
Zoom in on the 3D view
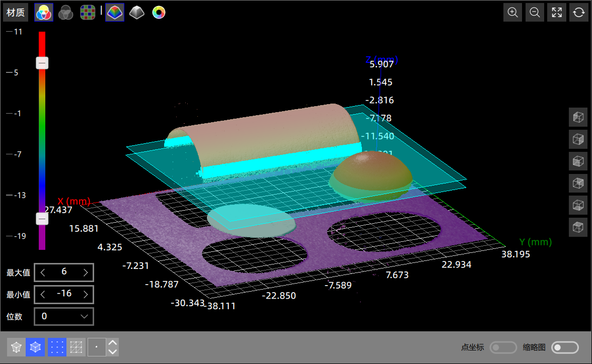pyautogui.click(x=513, y=13)
